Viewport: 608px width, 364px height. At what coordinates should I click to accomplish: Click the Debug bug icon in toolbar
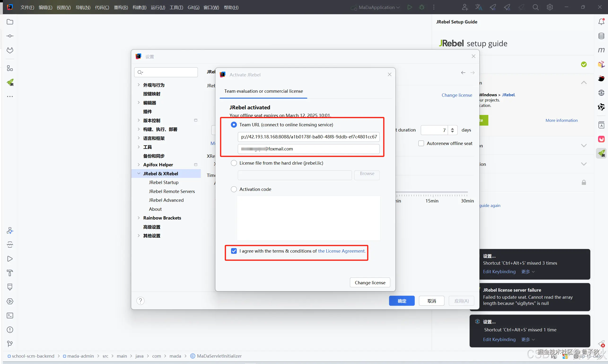point(422,7)
